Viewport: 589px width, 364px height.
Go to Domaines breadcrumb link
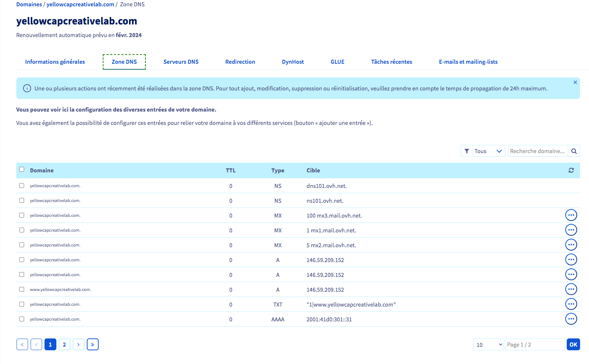click(x=29, y=4)
